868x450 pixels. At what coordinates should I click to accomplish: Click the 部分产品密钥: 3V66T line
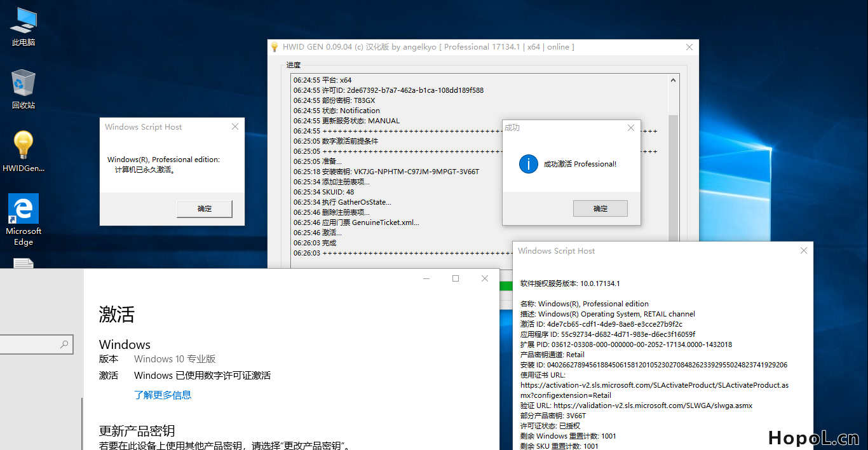coord(553,416)
